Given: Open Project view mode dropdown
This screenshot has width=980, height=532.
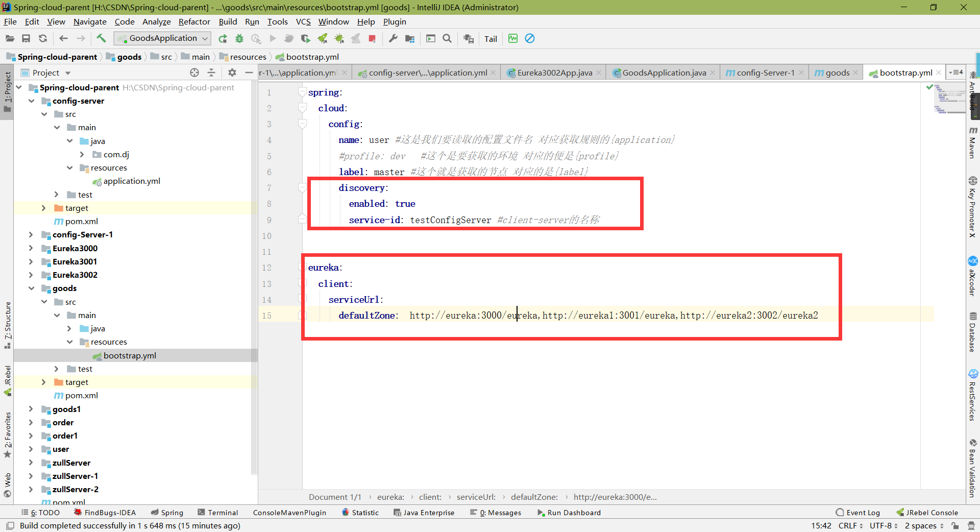Looking at the screenshot, I should point(68,73).
